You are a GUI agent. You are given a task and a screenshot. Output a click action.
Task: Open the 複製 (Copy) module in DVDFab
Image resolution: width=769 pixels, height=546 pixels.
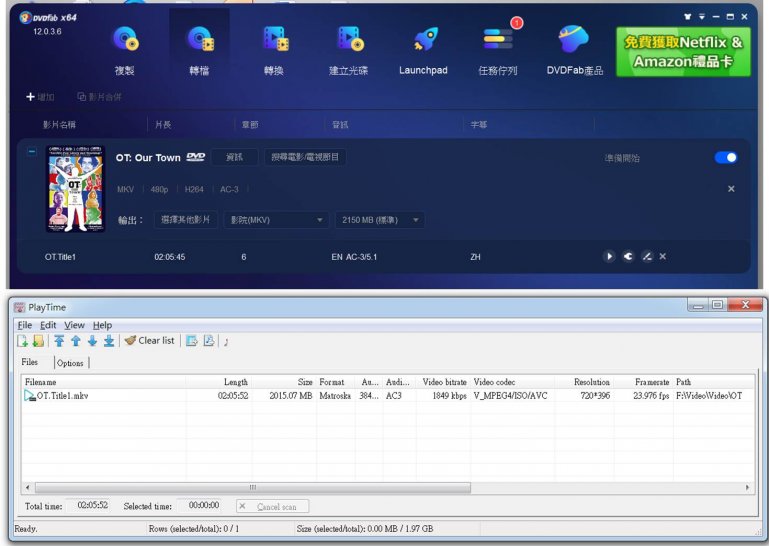point(125,50)
